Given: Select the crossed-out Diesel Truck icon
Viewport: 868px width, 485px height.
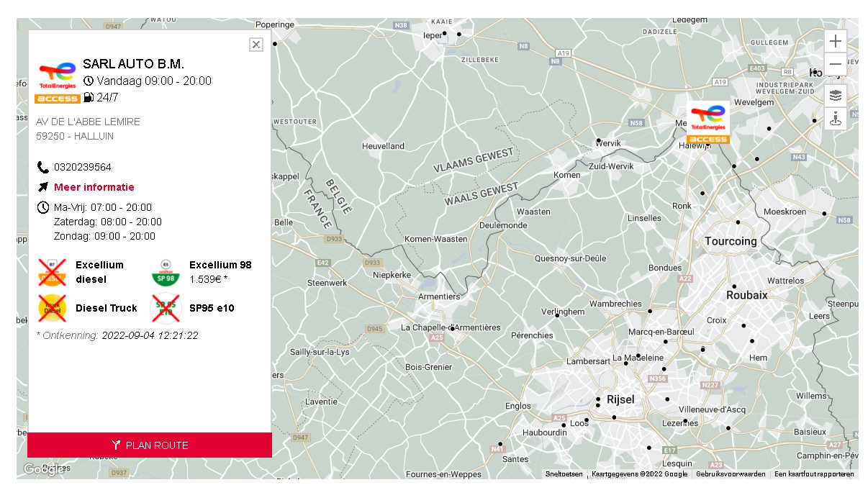Looking at the screenshot, I should click(53, 308).
